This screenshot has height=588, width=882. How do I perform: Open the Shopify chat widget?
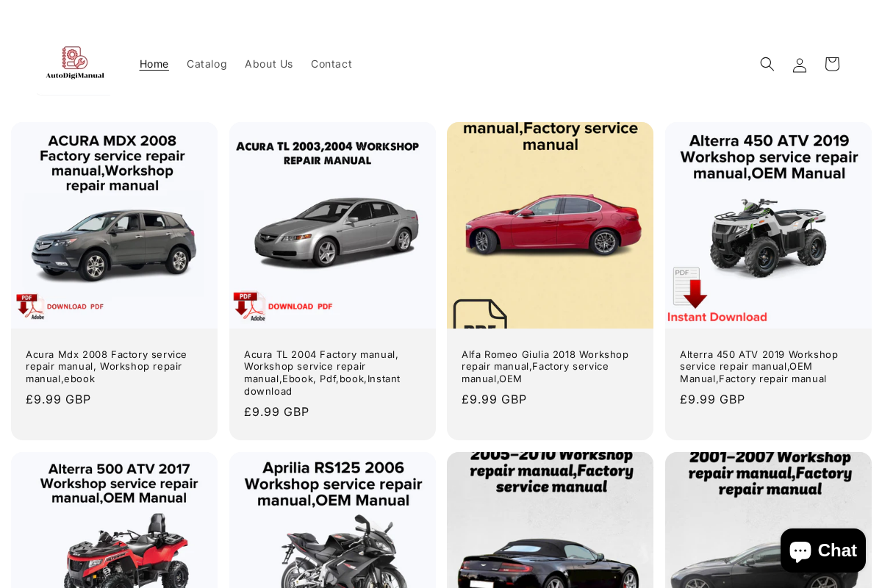(x=822, y=549)
